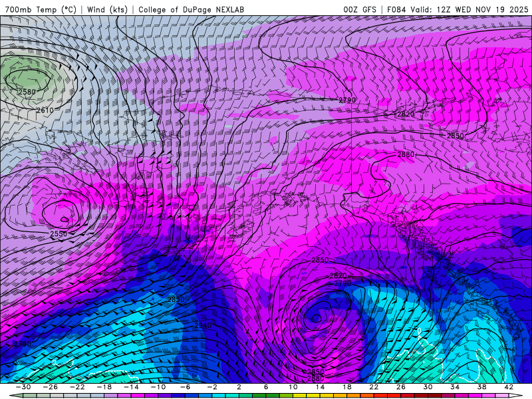Click the "700mb Temp (°C)" title text
The width and height of the screenshot is (532, 399).
pyautogui.click(x=41, y=9)
